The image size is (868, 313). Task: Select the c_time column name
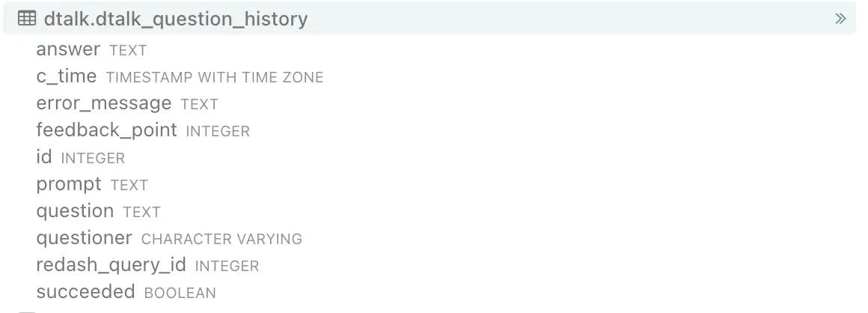[x=67, y=77]
